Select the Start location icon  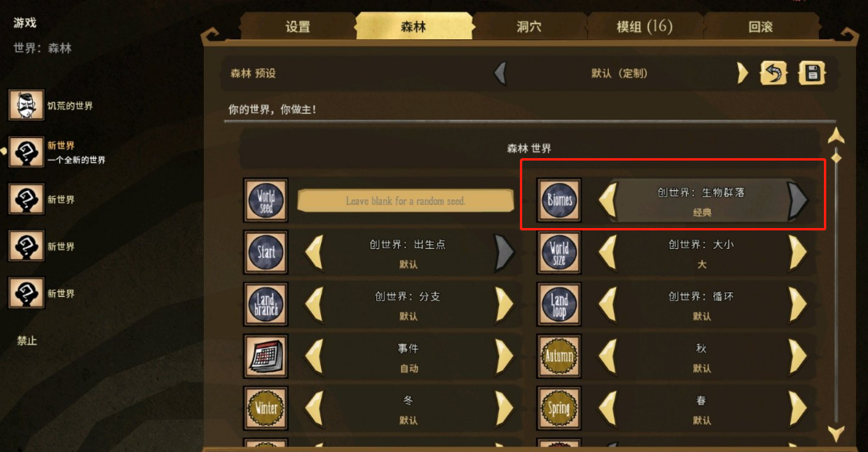266,252
